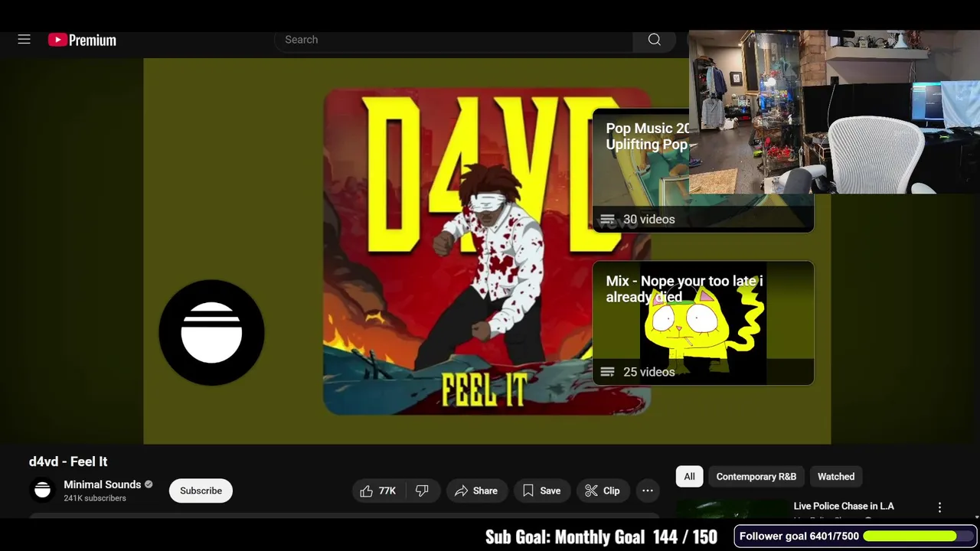980x551 pixels.
Task: Select the Contemporary R&B filter chip
Action: (756, 476)
